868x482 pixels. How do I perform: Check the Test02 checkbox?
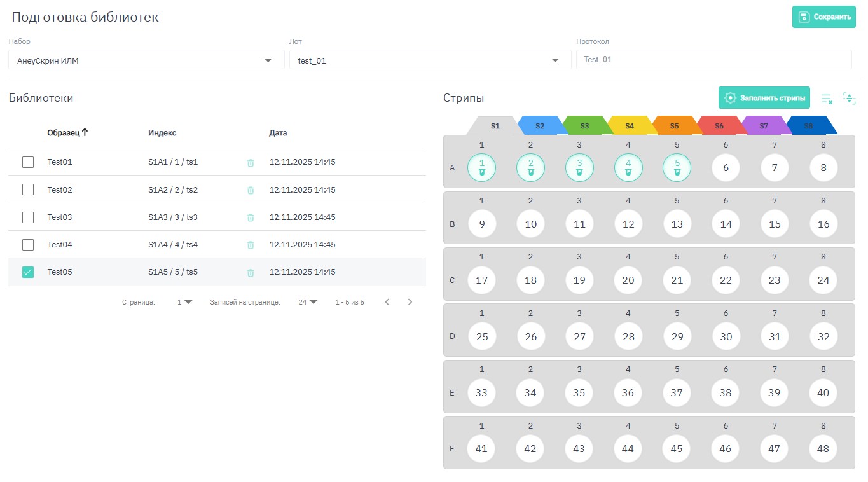pyautogui.click(x=28, y=189)
